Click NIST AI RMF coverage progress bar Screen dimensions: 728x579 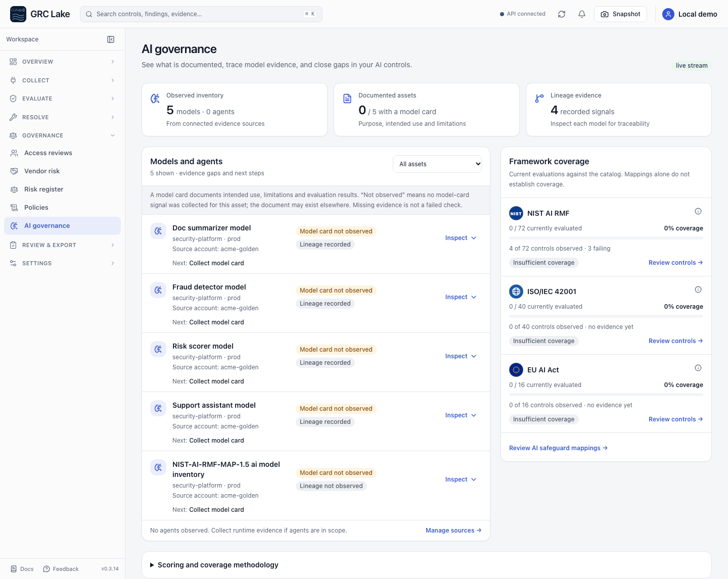[606, 238]
